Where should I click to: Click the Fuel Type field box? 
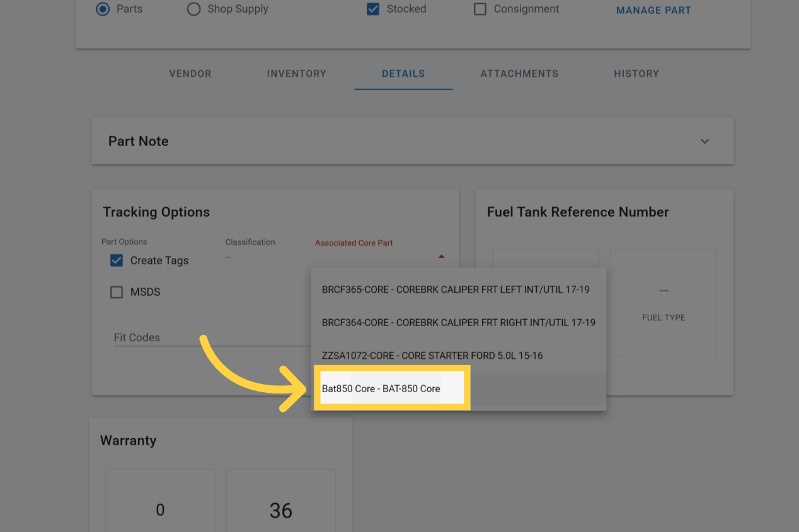point(663,302)
